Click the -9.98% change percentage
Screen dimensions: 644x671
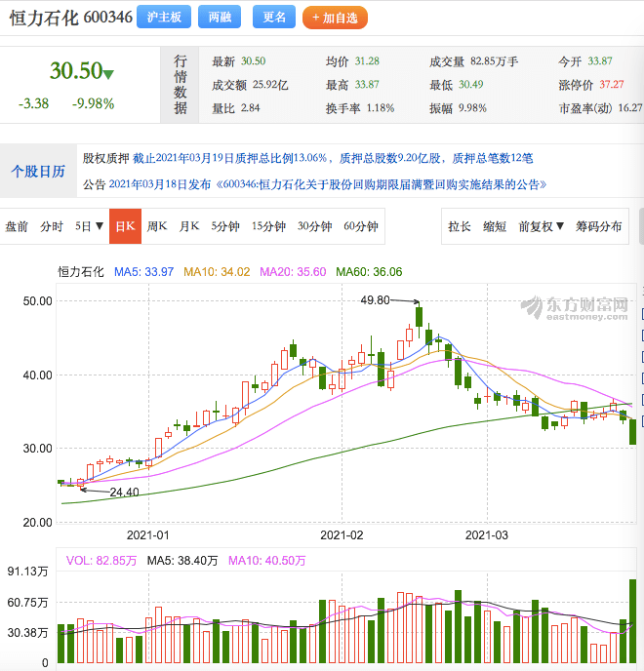93,103
